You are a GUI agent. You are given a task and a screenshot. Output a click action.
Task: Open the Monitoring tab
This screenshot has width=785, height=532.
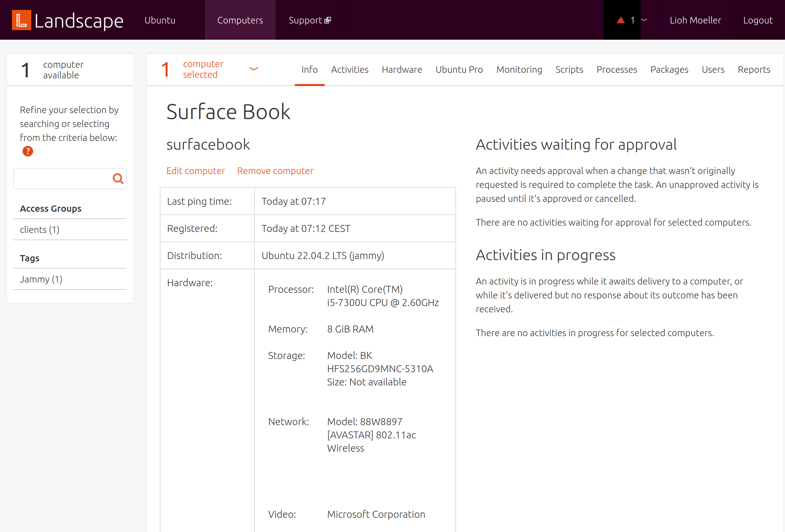coord(519,69)
